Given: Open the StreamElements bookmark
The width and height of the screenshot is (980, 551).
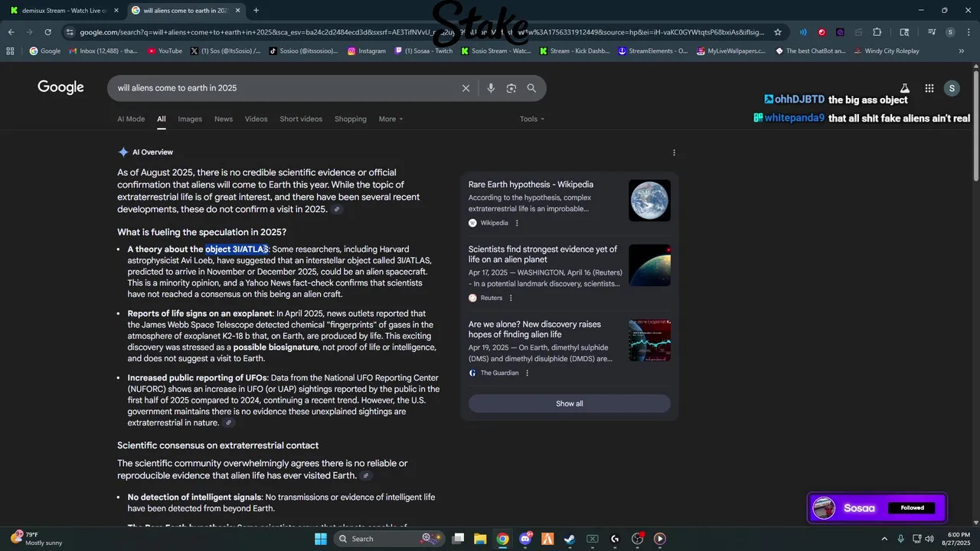Looking at the screenshot, I should coord(653,51).
